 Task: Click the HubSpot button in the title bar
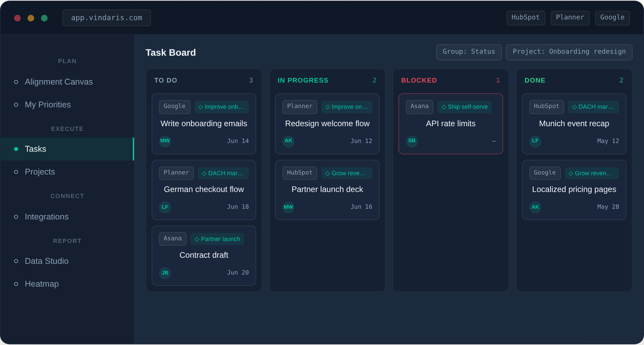click(x=526, y=18)
